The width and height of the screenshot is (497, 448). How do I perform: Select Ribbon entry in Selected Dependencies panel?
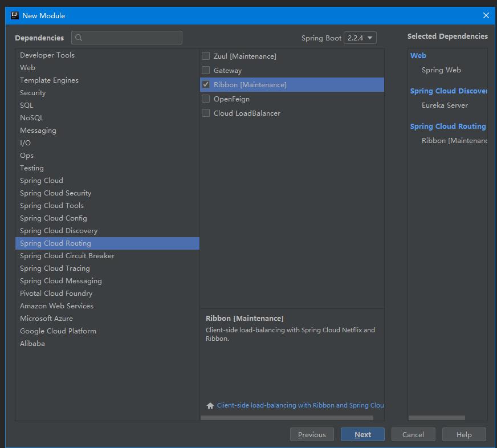(x=454, y=140)
